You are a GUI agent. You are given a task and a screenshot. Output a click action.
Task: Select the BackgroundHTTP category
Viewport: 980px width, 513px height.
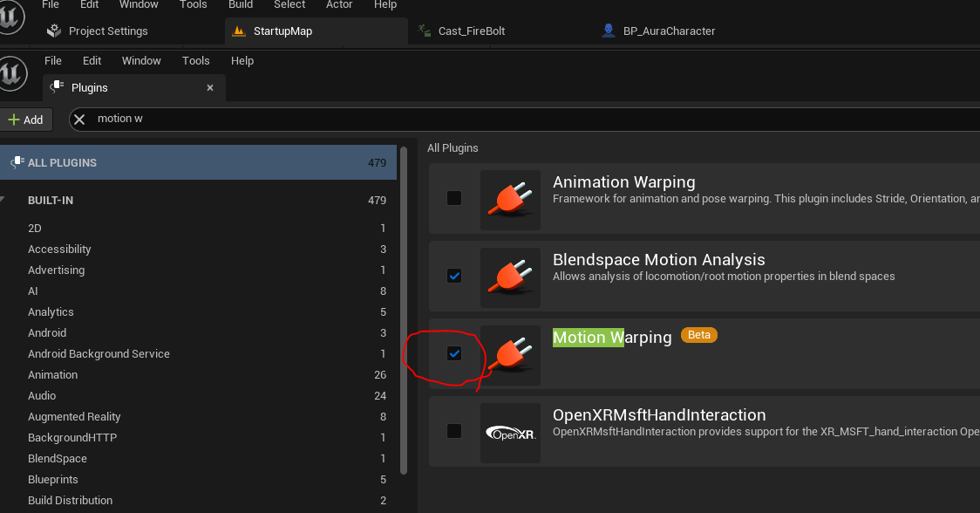198,438
